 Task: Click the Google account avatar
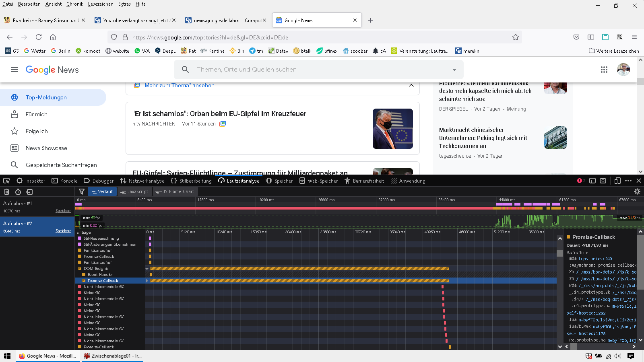coord(623,70)
